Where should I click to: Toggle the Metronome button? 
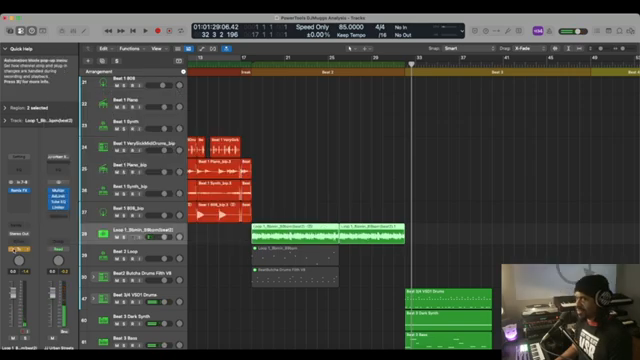pos(549,31)
